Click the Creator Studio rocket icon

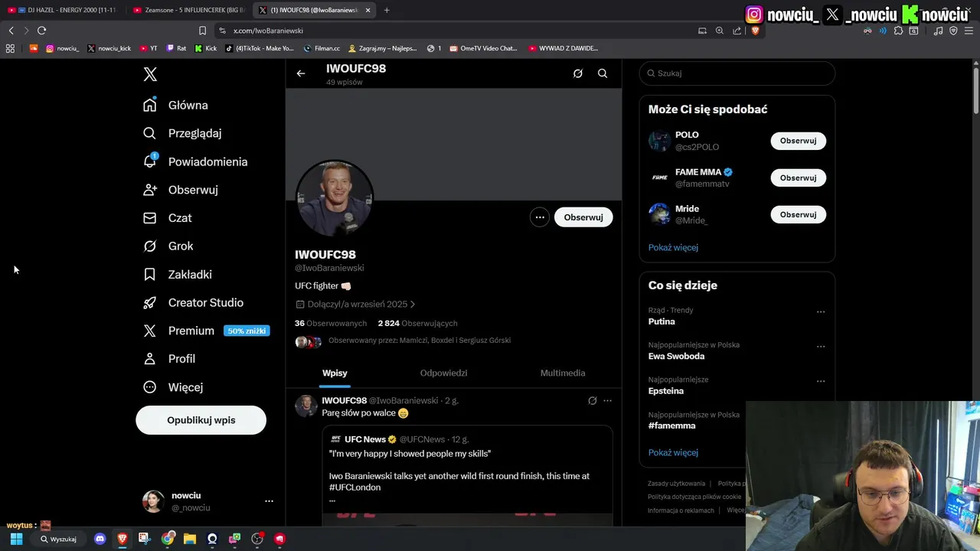pos(150,302)
